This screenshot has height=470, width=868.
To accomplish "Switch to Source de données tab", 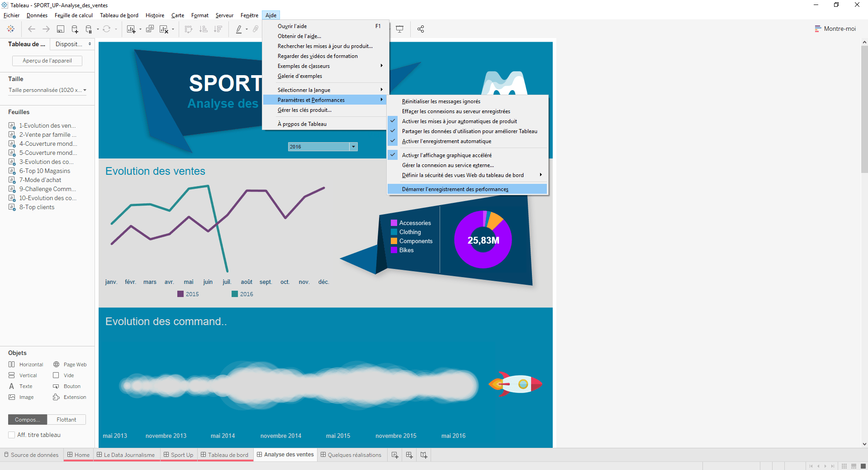I will pyautogui.click(x=31, y=455).
